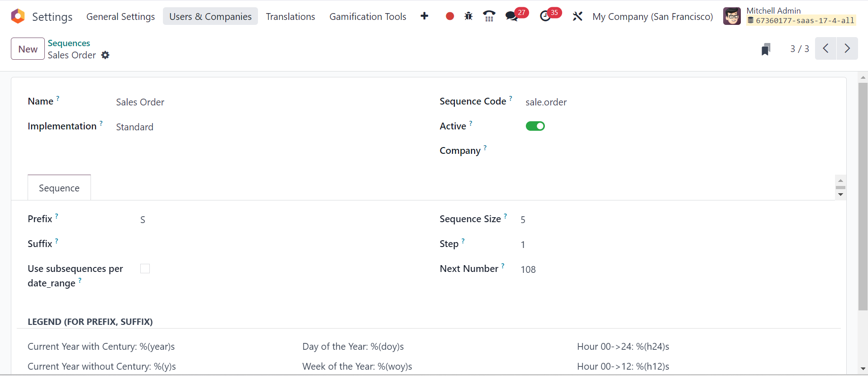The height and width of the screenshot is (376, 868).
Task: Click legend text Current Year with Century: %(year)s
Action: click(101, 347)
